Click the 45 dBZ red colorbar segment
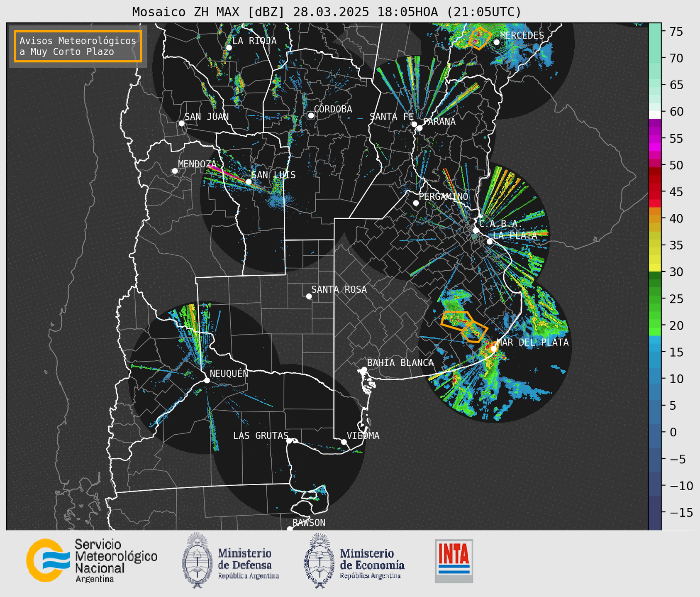The height and width of the screenshot is (597, 700). (x=655, y=192)
